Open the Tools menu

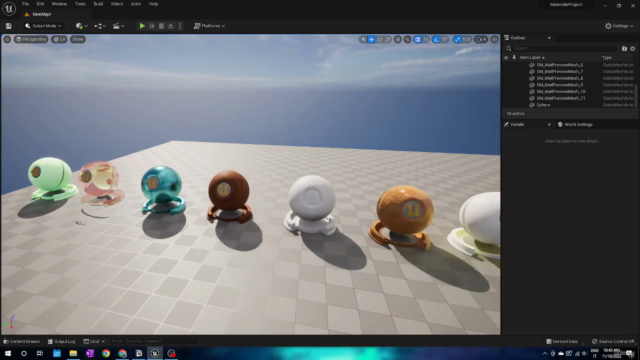(x=80, y=4)
